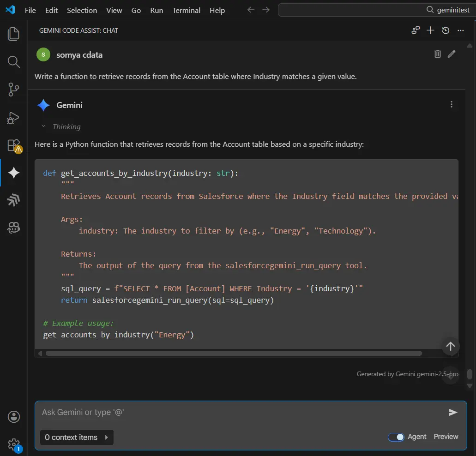Toggle the Agent mode switch

[396, 437]
